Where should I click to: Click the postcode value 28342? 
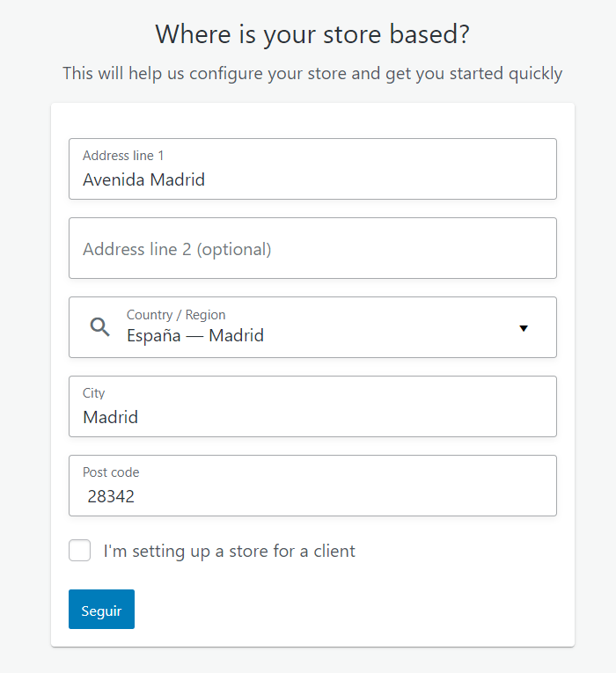click(x=111, y=497)
